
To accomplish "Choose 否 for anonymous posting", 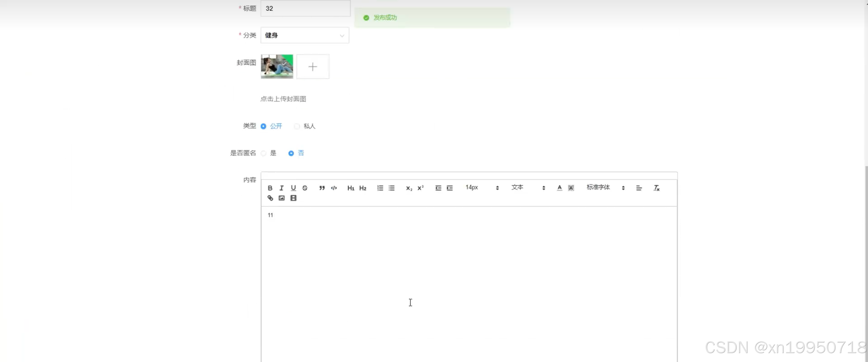I will pyautogui.click(x=291, y=153).
